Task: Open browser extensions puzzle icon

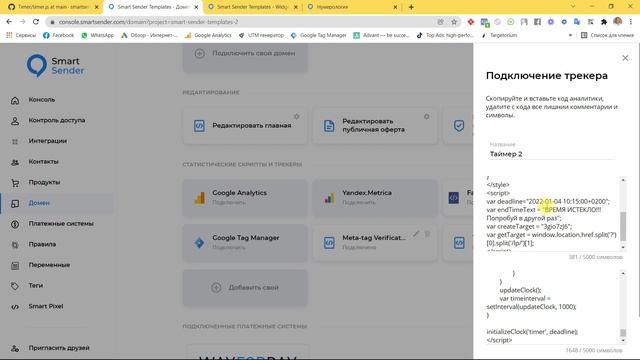Action: (604, 22)
